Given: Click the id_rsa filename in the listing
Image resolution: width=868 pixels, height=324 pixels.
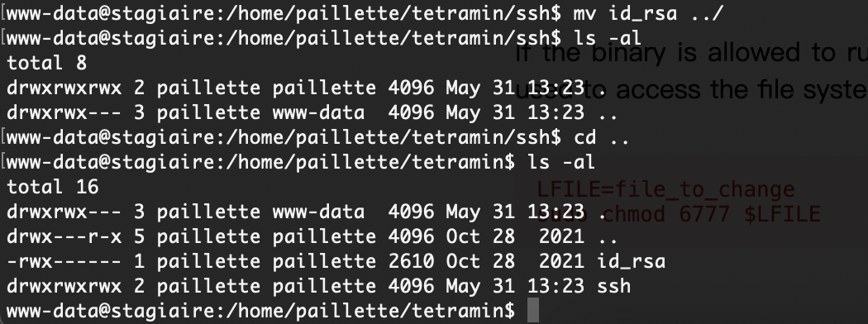Looking at the screenshot, I should click(631, 261).
